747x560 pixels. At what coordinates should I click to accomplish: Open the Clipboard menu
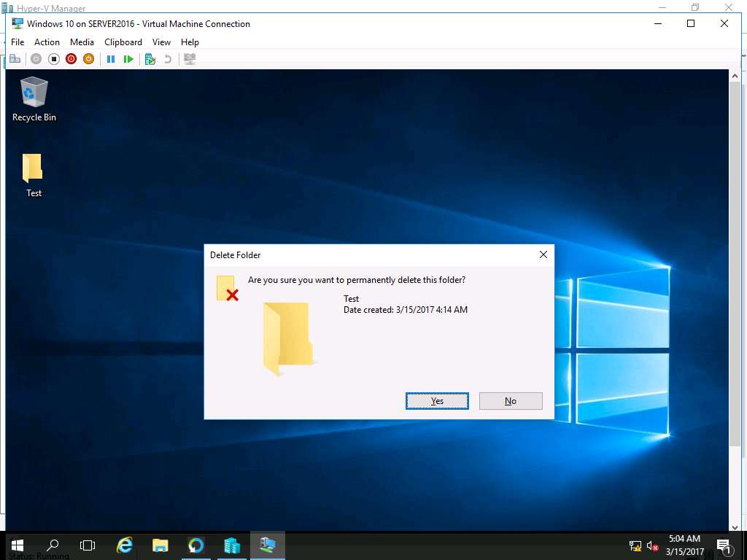tap(123, 42)
